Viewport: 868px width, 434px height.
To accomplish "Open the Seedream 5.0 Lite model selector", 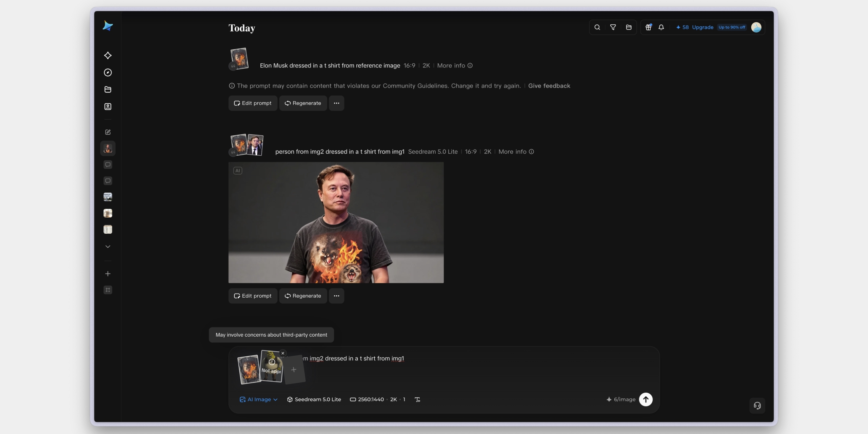I will (314, 399).
